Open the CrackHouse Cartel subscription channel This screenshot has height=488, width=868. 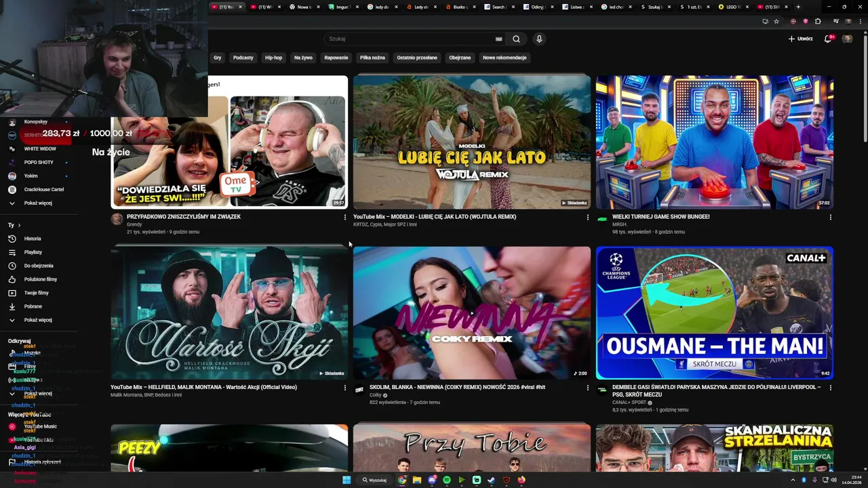click(43, 189)
